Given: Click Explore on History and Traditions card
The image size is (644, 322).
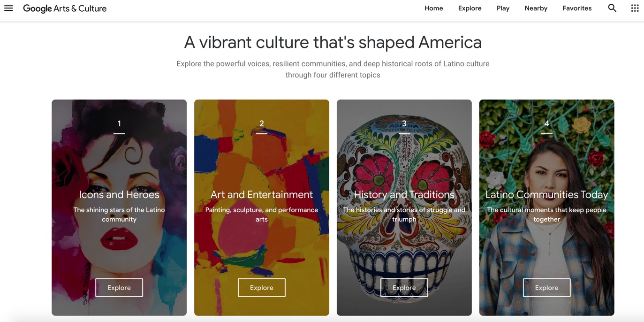Looking at the screenshot, I should pyautogui.click(x=404, y=288).
